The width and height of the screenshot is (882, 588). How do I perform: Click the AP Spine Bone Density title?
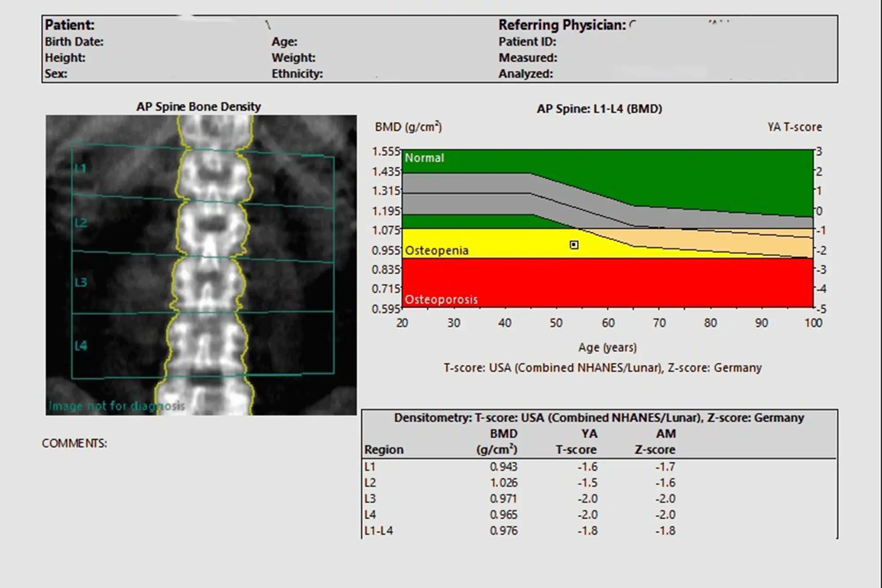click(198, 107)
